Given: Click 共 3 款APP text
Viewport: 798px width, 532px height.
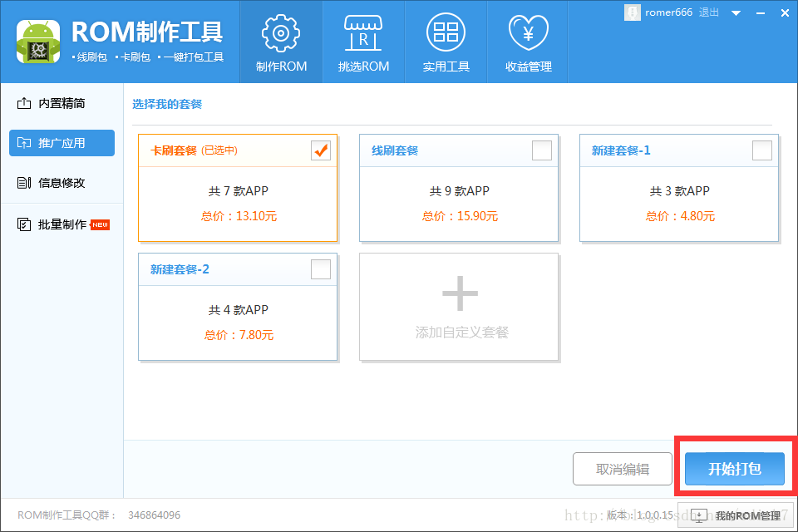Looking at the screenshot, I should [679, 191].
